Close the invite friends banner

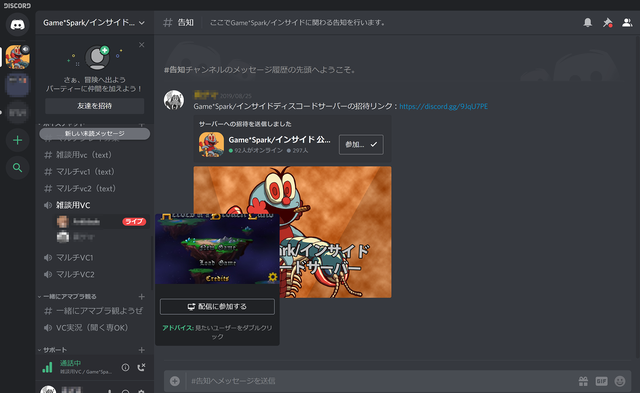[141, 44]
